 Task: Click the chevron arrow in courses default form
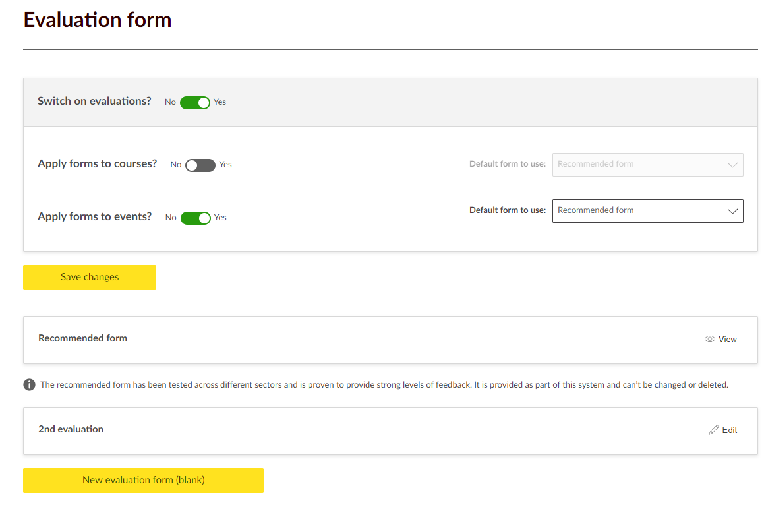click(732, 165)
